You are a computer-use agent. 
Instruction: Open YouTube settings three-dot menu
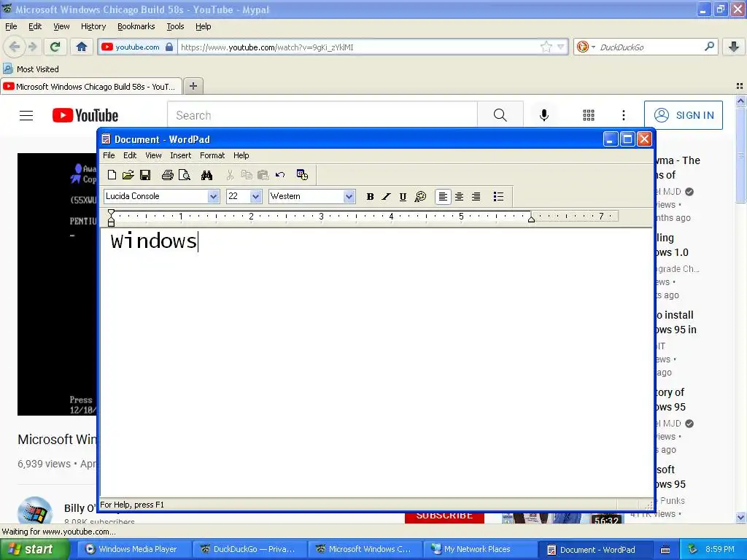click(623, 115)
